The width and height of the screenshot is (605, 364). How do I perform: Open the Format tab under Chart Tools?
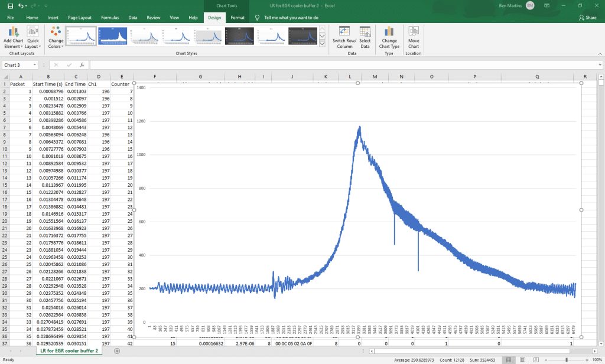[x=238, y=17]
